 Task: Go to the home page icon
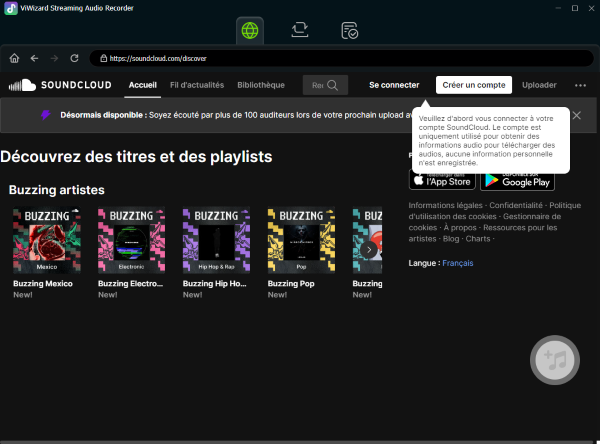pyautogui.click(x=14, y=58)
